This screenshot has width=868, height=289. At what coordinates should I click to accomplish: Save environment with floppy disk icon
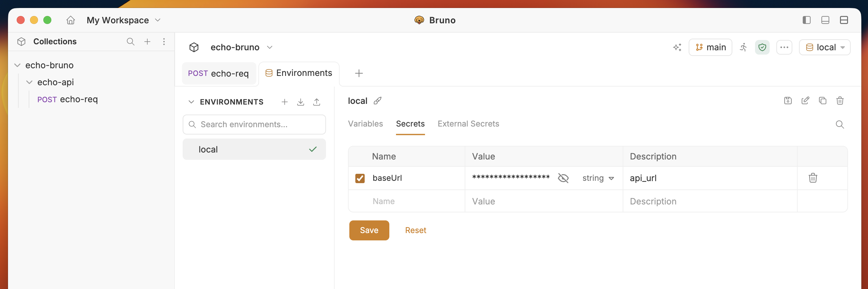[x=788, y=101]
